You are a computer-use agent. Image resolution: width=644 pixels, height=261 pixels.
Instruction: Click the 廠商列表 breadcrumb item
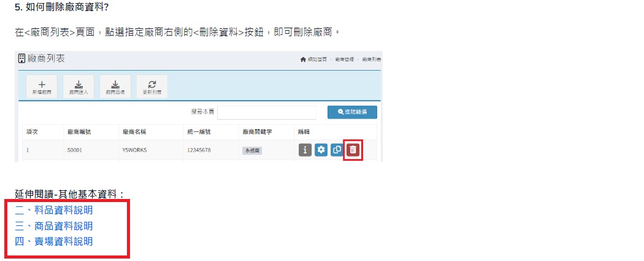370,60
